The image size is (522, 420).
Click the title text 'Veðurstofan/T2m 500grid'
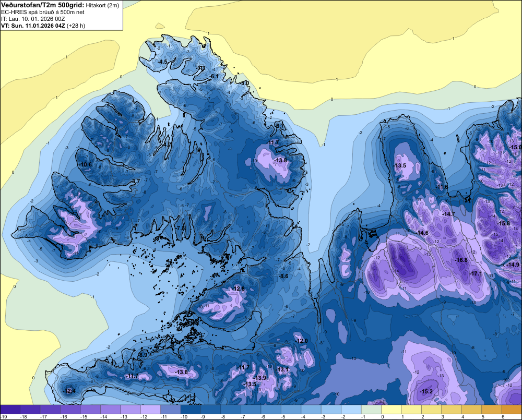(42, 5)
